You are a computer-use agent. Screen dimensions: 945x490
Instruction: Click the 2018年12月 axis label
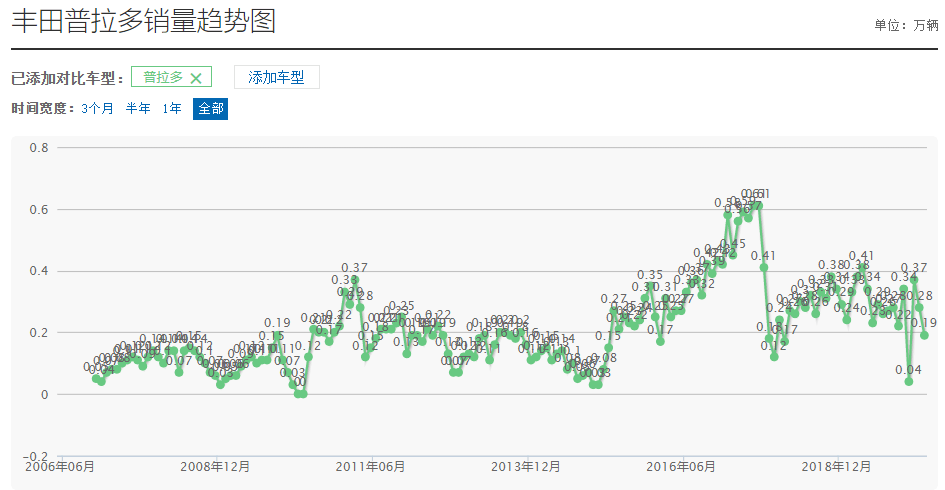pos(837,466)
